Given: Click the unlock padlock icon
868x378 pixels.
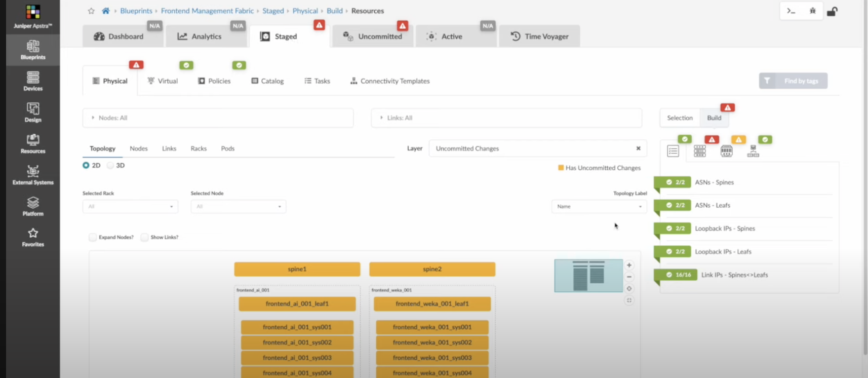Looking at the screenshot, I should [x=832, y=11].
